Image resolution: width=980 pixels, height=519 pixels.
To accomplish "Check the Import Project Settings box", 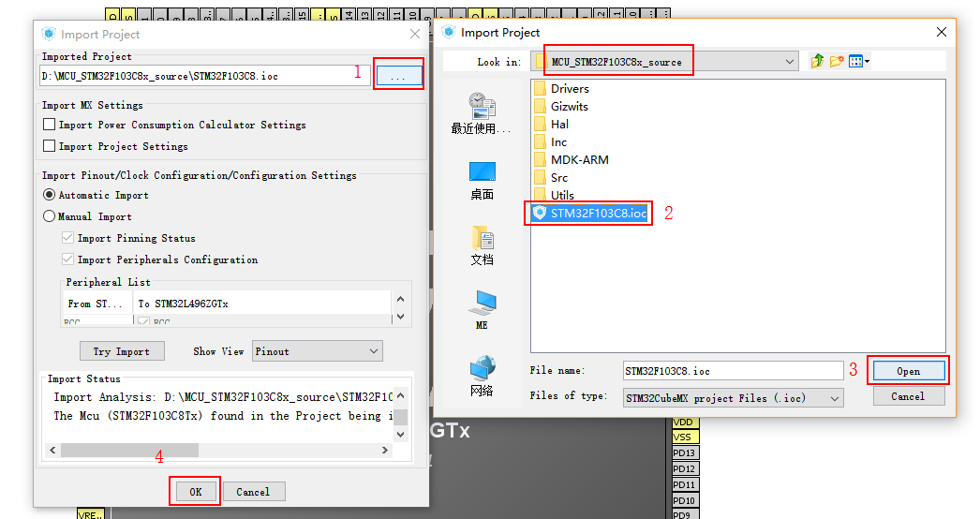I will click(x=50, y=146).
